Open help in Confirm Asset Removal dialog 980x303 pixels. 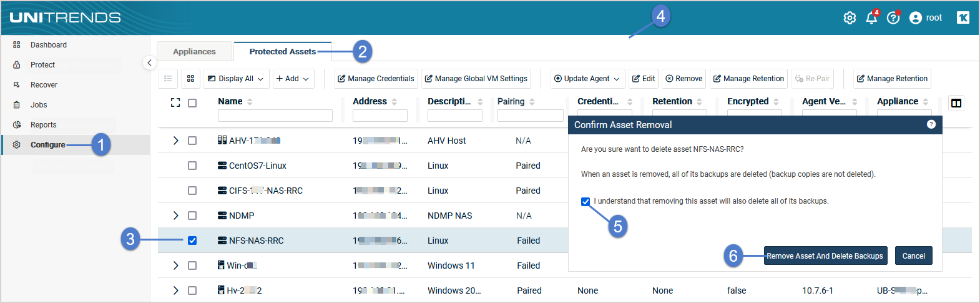pyautogui.click(x=931, y=124)
